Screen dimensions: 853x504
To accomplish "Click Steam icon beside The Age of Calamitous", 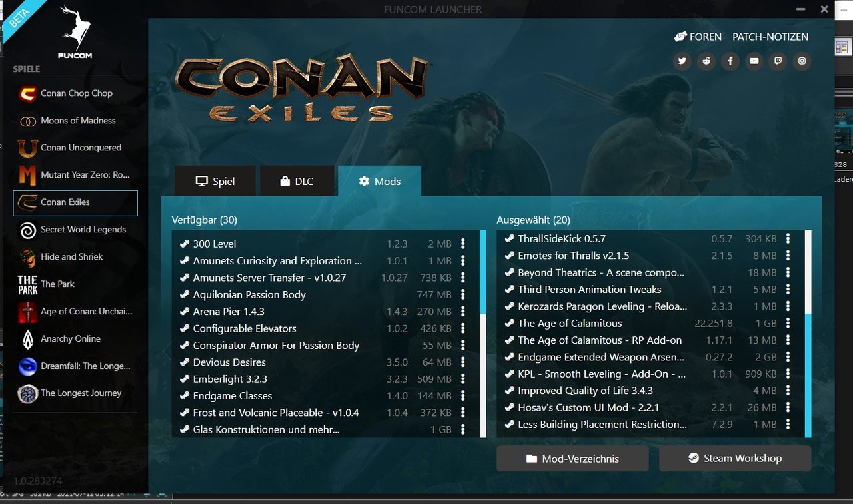I will point(509,323).
